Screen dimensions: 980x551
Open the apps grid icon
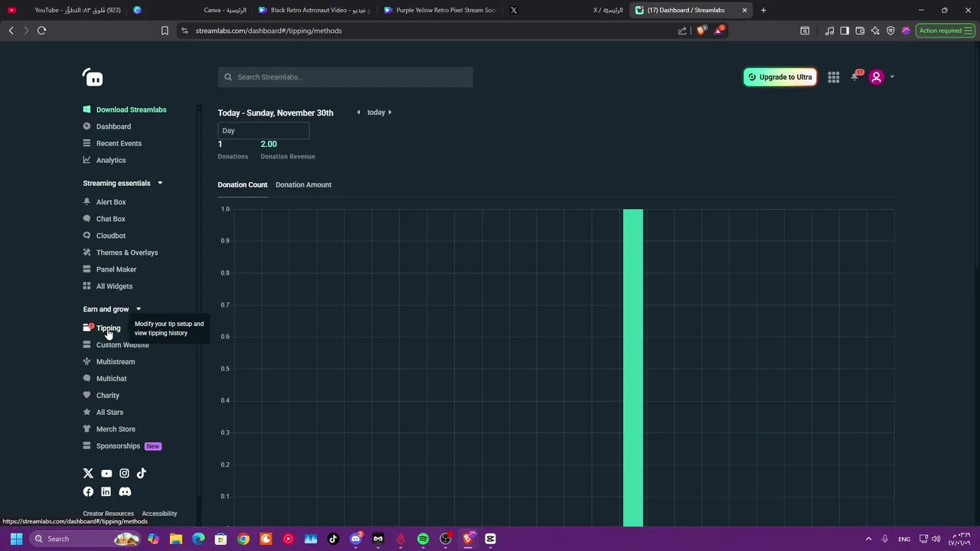(834, 77)
